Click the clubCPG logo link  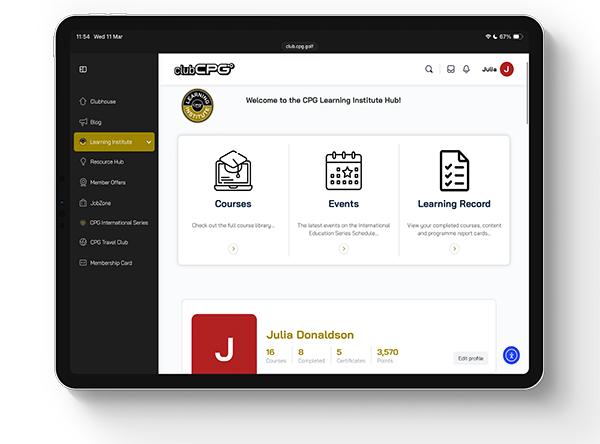coord(204,69)
